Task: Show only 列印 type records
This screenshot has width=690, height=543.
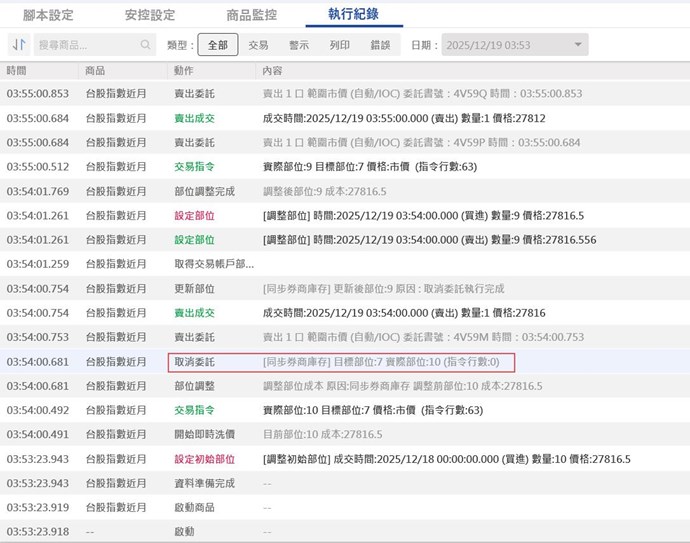Action: coord(340,45)
